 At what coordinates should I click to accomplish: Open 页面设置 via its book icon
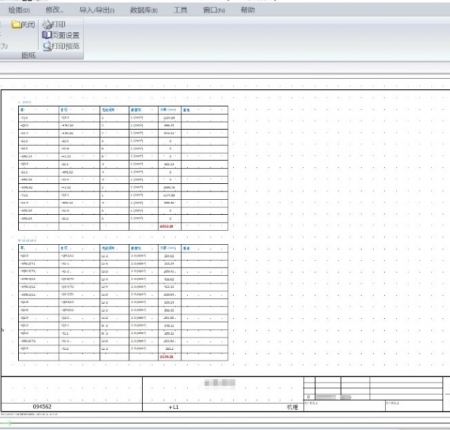coord(47,35)
